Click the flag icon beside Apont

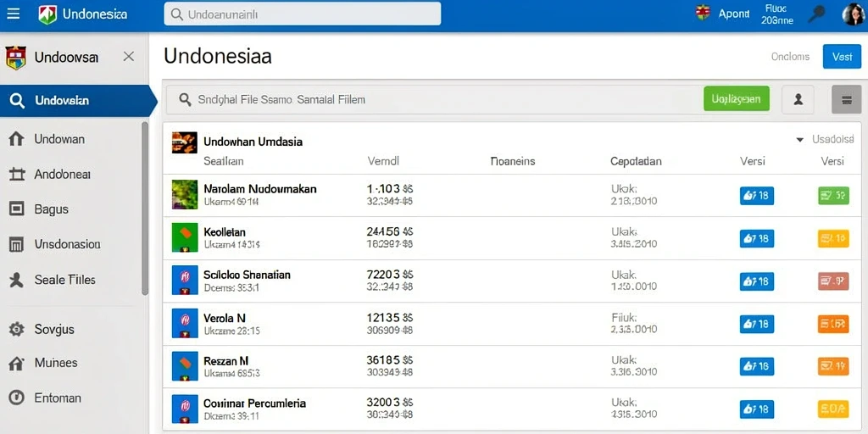703,14
